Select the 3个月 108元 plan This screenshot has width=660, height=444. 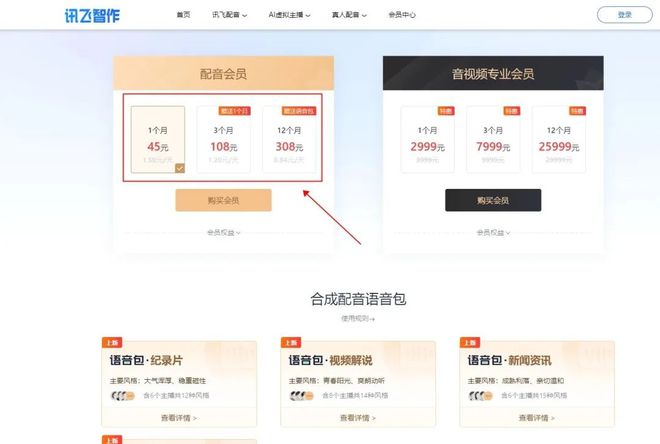224,139
